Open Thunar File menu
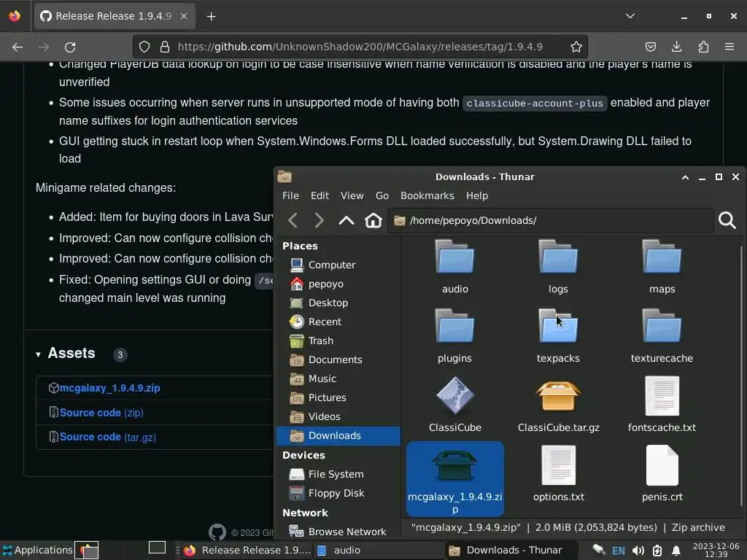Image resolution: width=747 pixels, height=560 pixels. (290, 195)
